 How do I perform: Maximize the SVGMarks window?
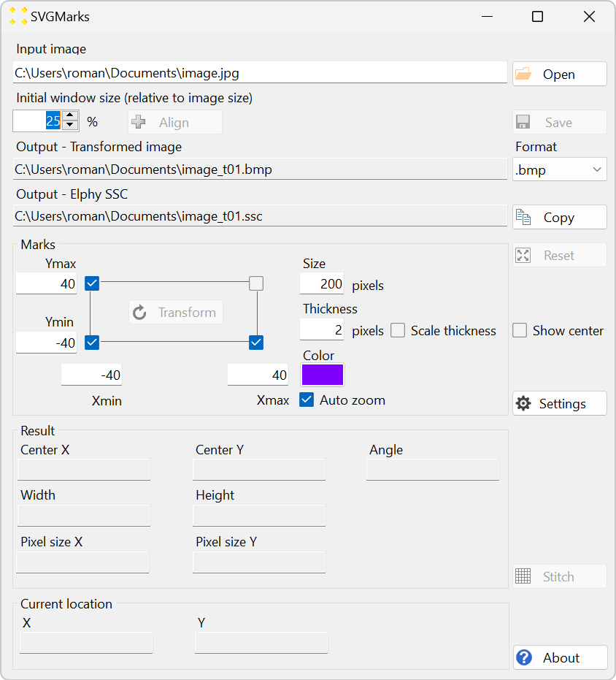point(537,17)
